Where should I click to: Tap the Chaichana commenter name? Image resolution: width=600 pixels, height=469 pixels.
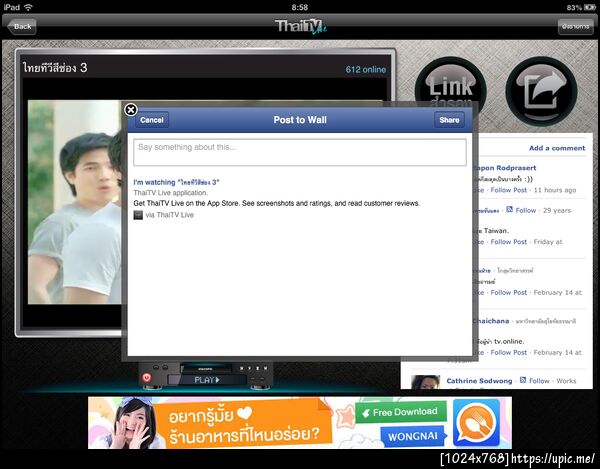491,321
